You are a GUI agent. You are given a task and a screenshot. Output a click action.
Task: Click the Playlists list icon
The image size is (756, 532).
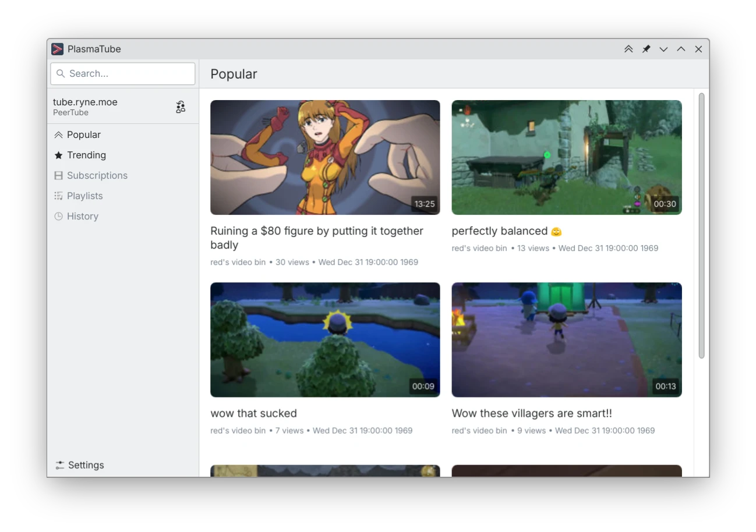(58, 196)
